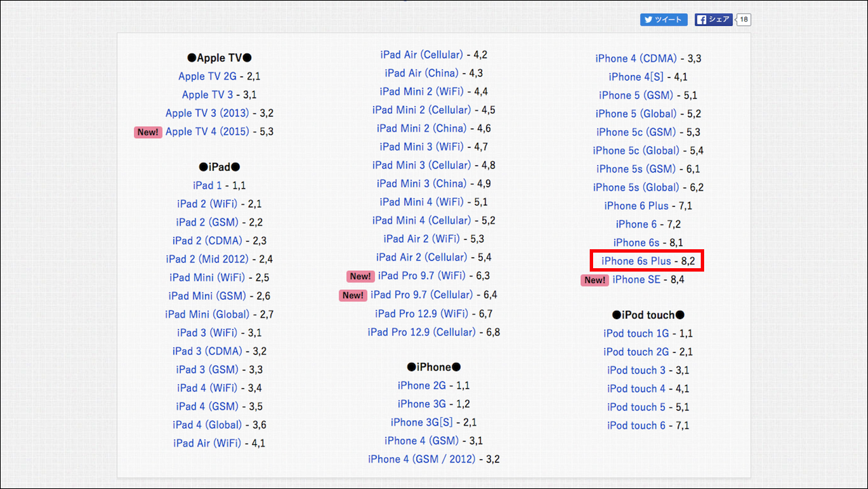
Task: Open the iPad 2 (GSM) link
Action: click(x=207, y=222)
